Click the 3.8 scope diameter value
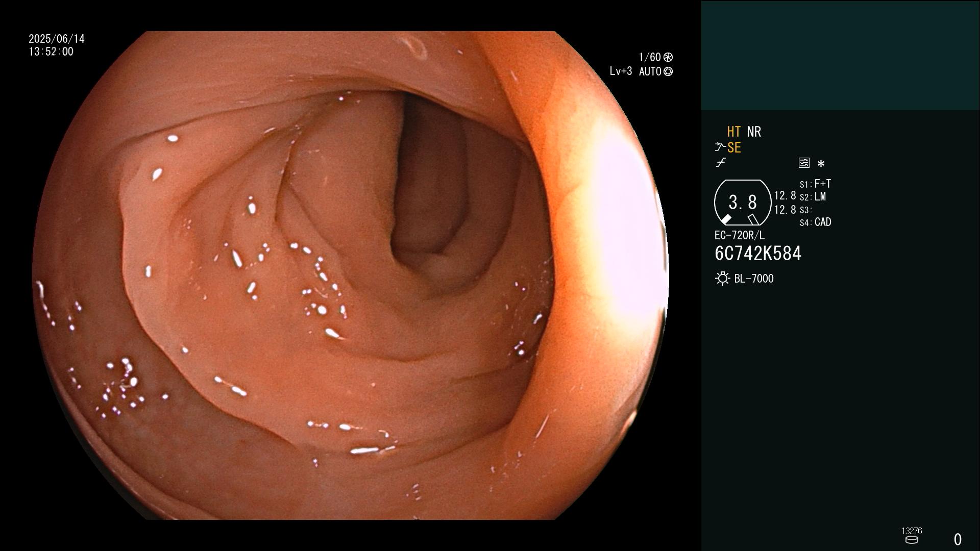The height and width of the screenshot is (551, 980). point(743,203)
